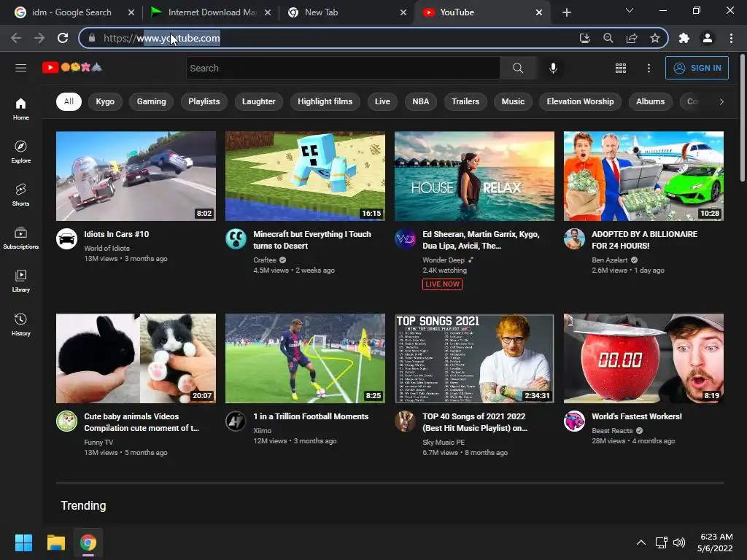The height and width of the screenshot is (560, 747).
Task: Open House Relax live video thumbnail
Action: pos(474,176)
